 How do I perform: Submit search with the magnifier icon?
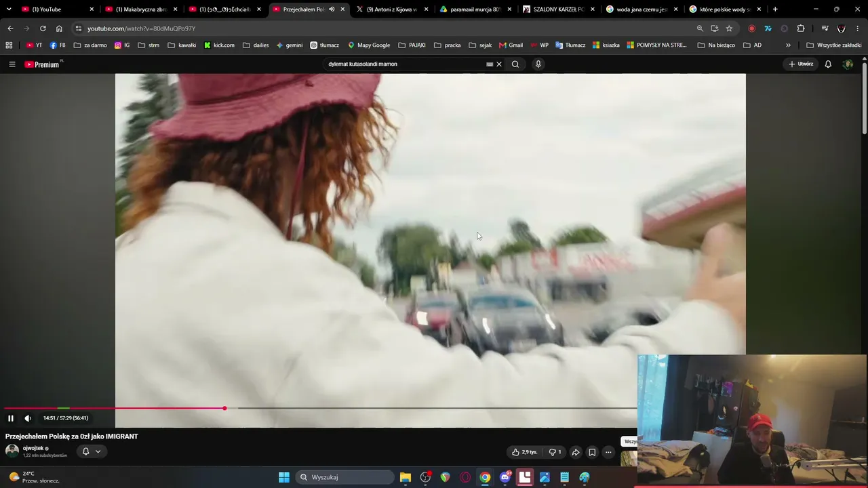click(x=515, y=64)
